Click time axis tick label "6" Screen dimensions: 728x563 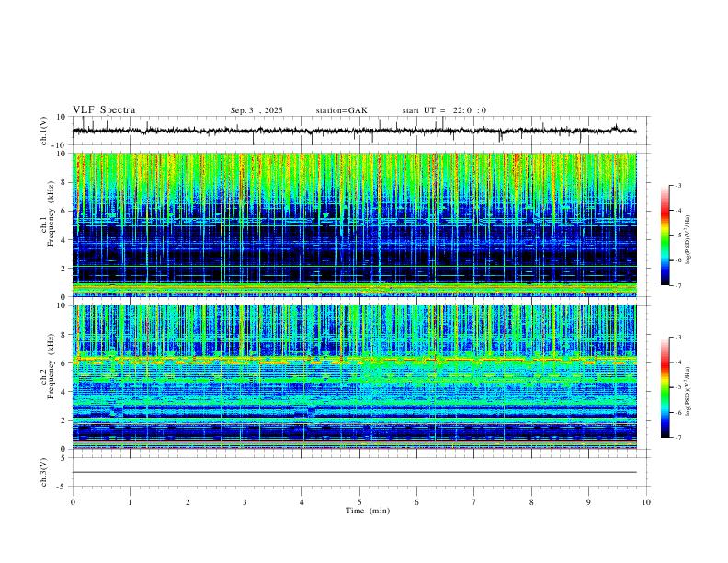[416, 502]
